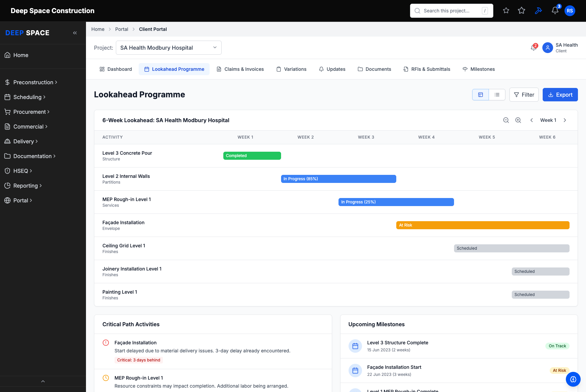Click calendar icon for Level 3 Structure Complete

click(355, 346)
